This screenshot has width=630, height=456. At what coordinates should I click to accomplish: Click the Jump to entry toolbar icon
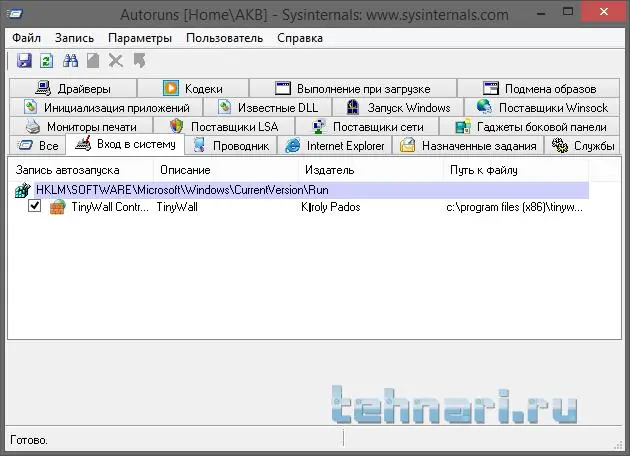pyautogui.click(x=139, y=61)
